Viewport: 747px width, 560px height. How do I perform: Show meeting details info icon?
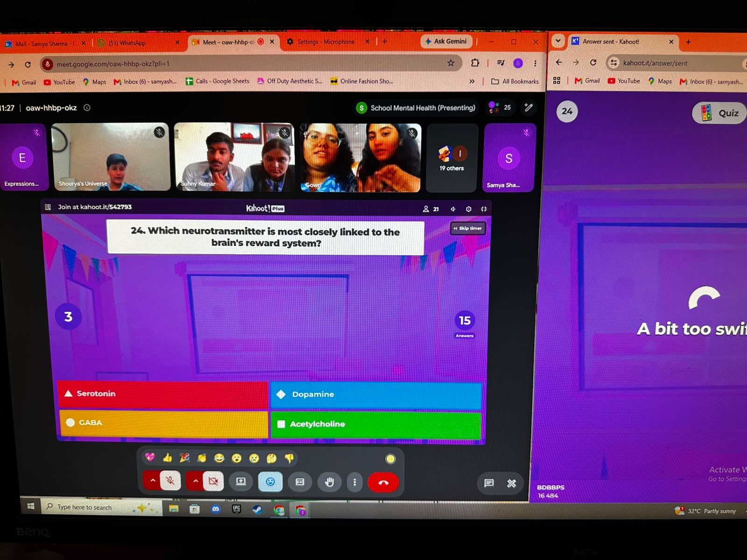[87, 107]
